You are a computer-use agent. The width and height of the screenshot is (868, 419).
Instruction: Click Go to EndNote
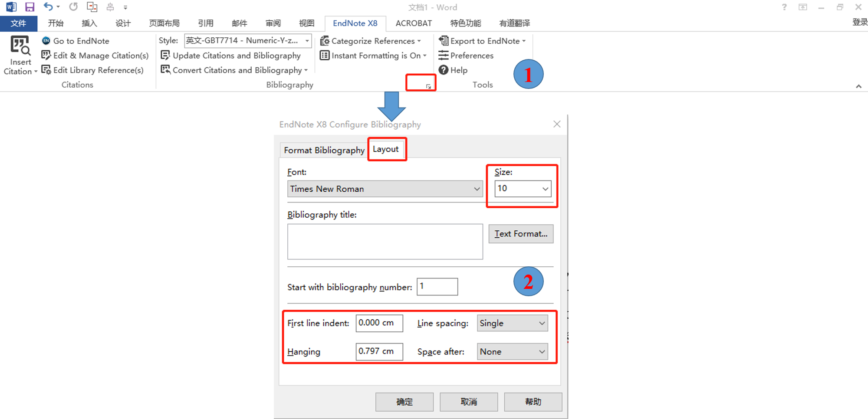[76, 41]
